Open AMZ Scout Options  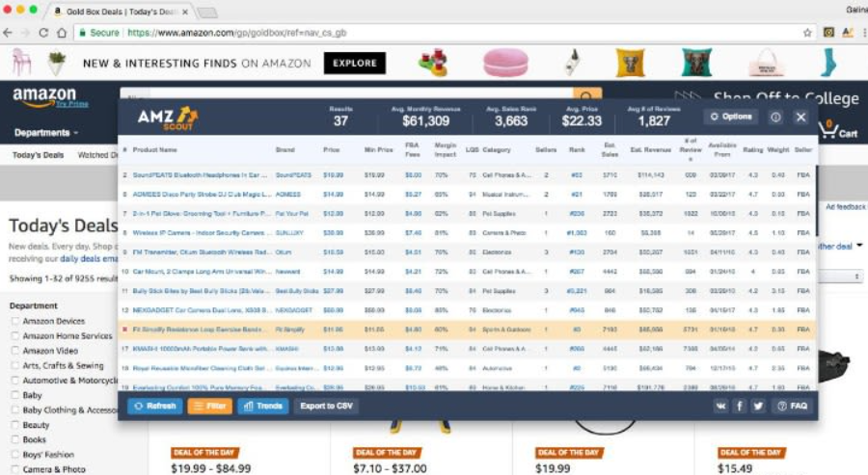[731, 117]
